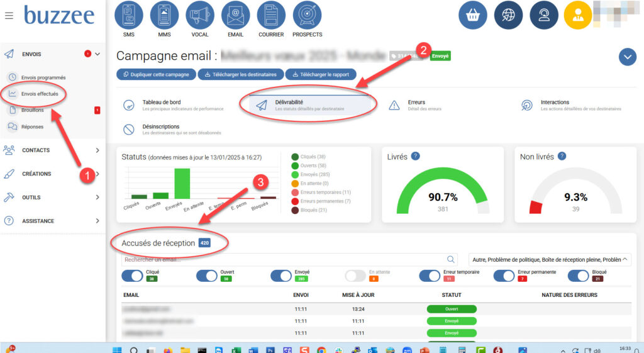Toggle the Cliqué filter switch
644x353 pixels.
pyautogui.click(x=132, y=276)
